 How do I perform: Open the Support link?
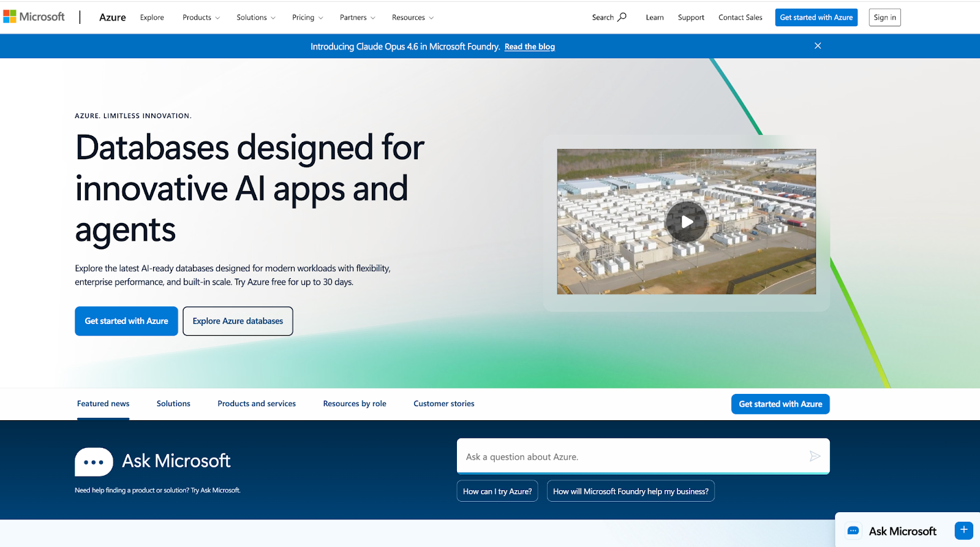[691, 18]
